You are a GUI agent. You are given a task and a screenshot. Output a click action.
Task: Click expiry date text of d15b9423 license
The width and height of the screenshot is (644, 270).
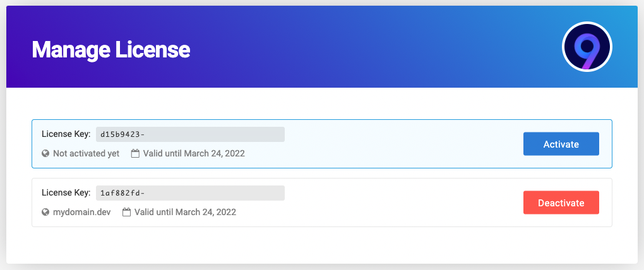[194, 153]
